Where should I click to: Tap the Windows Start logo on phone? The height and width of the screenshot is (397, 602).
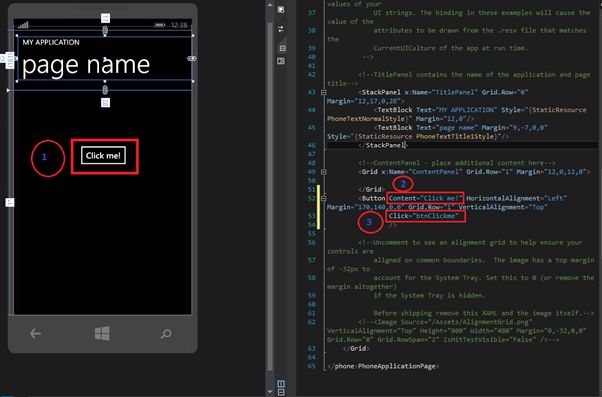(x=102, y=334)
